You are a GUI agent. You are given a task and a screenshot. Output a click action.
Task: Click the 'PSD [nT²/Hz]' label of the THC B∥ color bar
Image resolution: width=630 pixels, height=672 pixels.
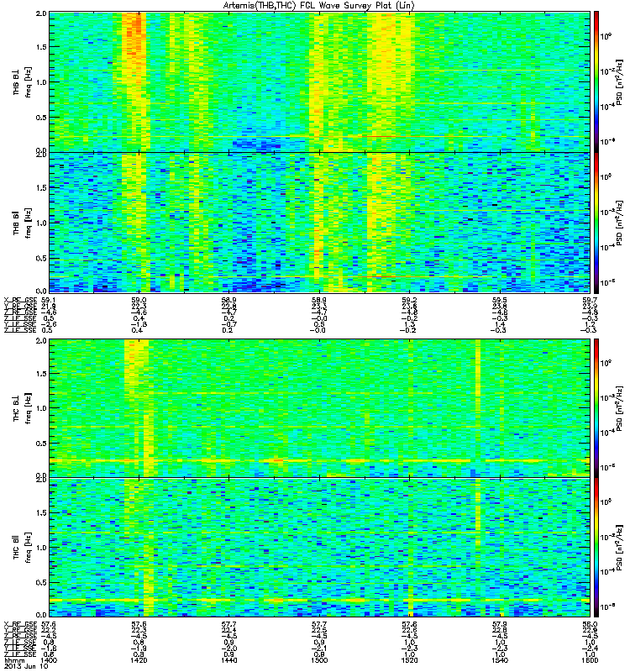coord(619,548)
